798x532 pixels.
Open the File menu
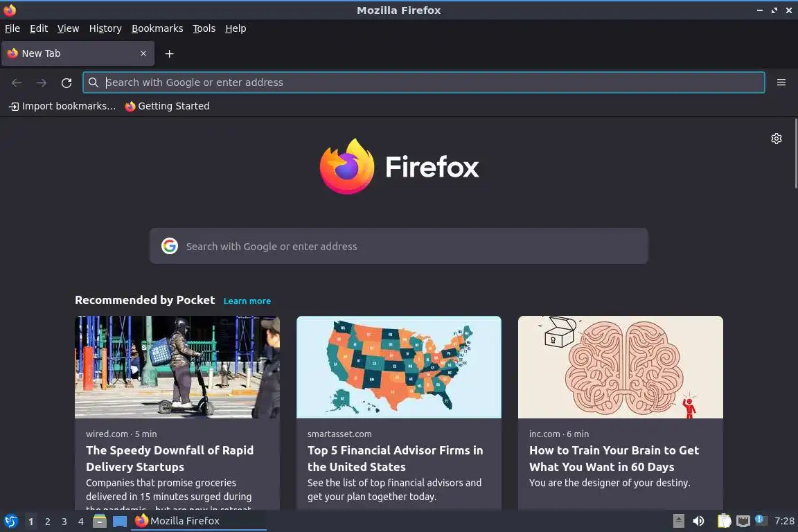(x=12, y=28)
